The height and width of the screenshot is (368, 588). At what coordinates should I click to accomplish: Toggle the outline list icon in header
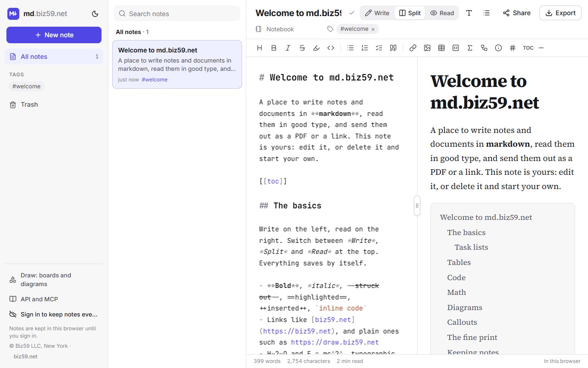(x=486, y=13)
